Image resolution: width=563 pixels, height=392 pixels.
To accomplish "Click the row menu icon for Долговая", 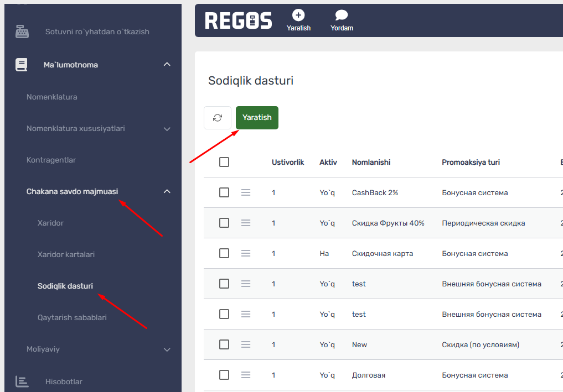I will pyautogui.click(x=245, y=374).
